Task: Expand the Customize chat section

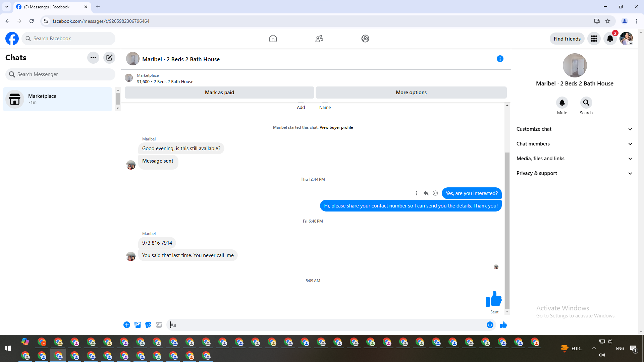Action: 574,129
